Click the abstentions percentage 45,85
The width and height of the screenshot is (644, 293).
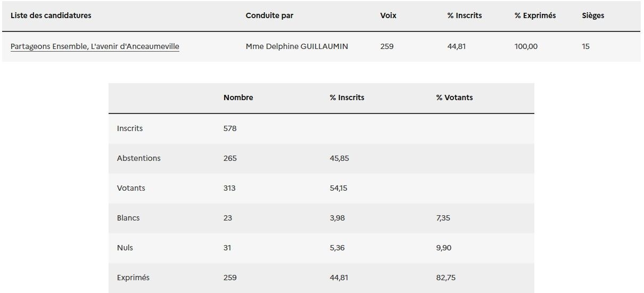point(339,158)
